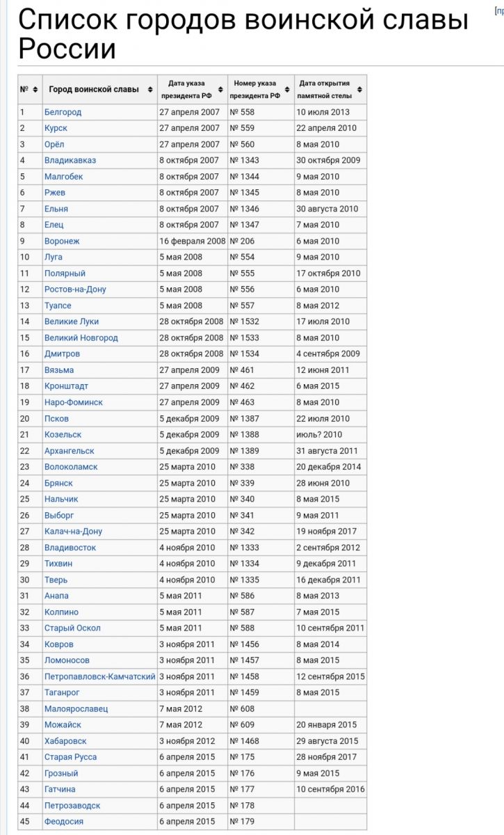
Task: Go to Владикавказ page
Action: [x=70, y=160]
